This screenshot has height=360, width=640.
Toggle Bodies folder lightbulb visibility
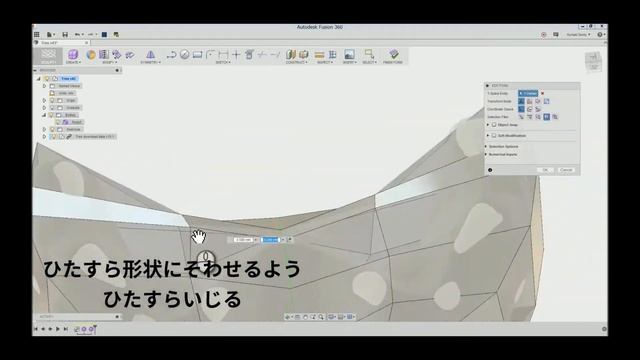click(x=52, y=115)
